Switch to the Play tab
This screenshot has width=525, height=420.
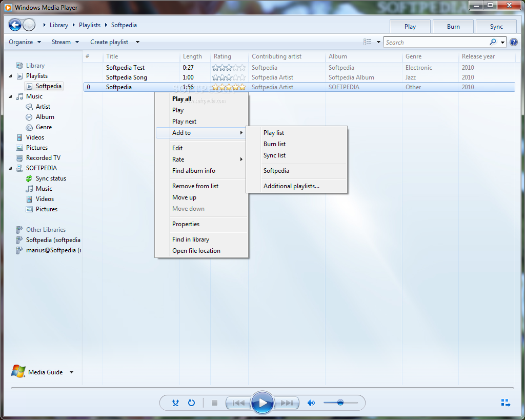(x=410, y=27)
